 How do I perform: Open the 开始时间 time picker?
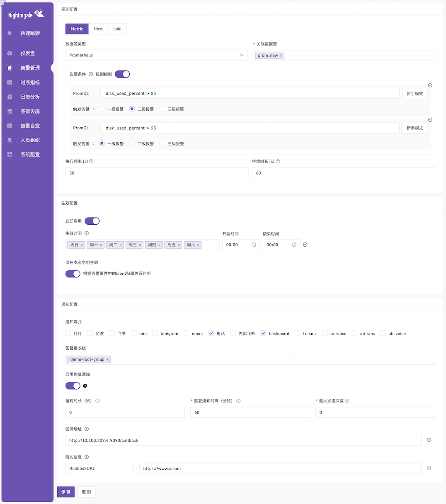click(240, 245)
